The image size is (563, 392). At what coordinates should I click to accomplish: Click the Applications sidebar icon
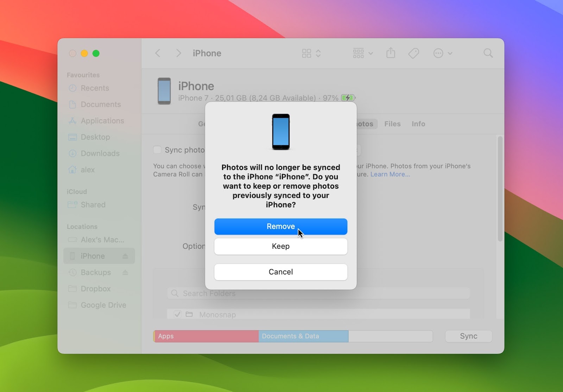[x=72, y=121]
